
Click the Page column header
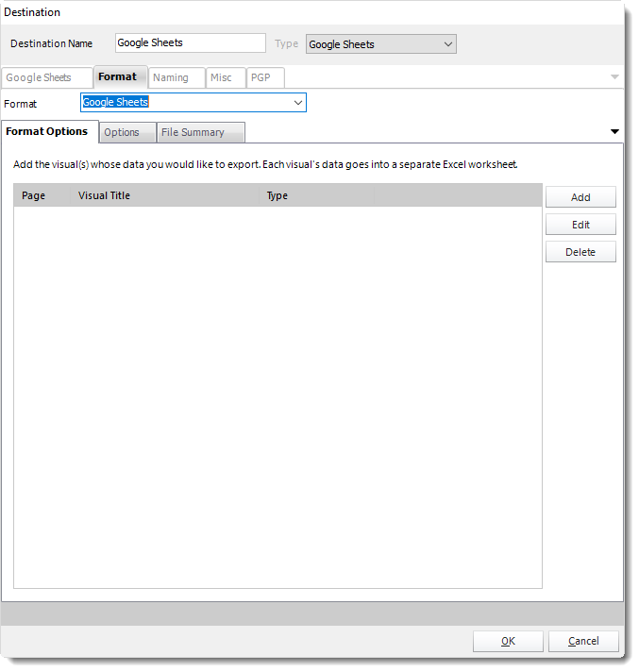coord(42,195)
